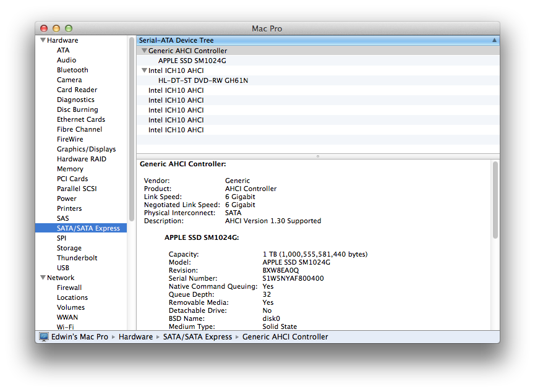Click the sidebar vertical scrollbar
535x392 pixels.
(x=131, y=130)
